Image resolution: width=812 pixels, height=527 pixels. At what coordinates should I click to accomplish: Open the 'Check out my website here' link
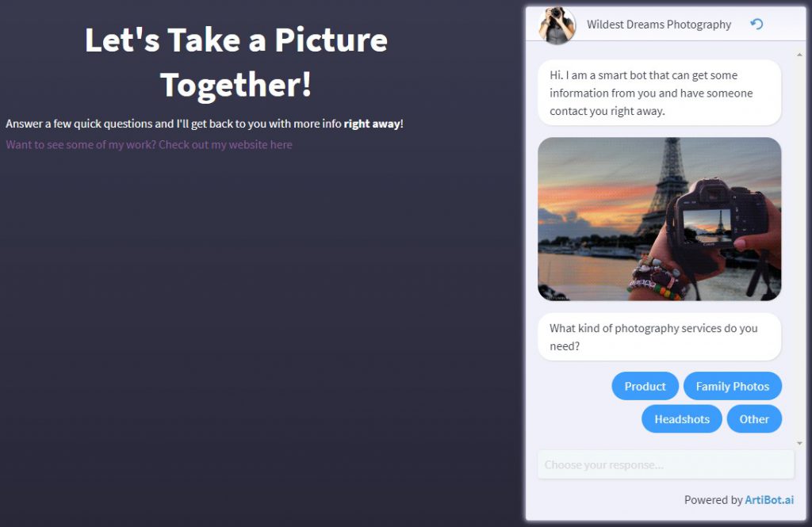coord(225,144)
